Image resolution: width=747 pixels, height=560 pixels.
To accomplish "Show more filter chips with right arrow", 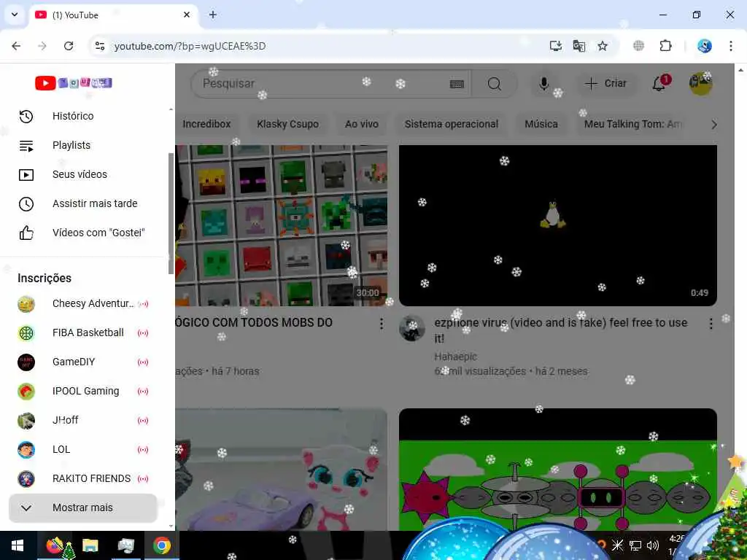I will tap(713, 125).
